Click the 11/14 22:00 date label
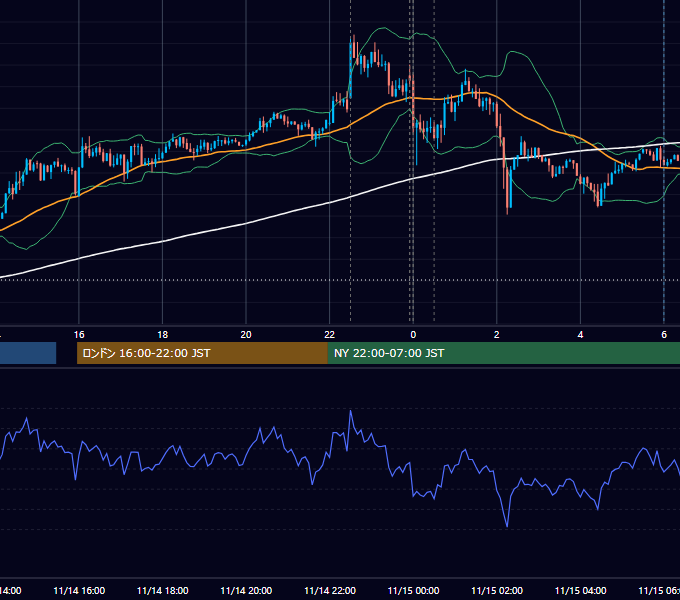 tap(330, 591)
